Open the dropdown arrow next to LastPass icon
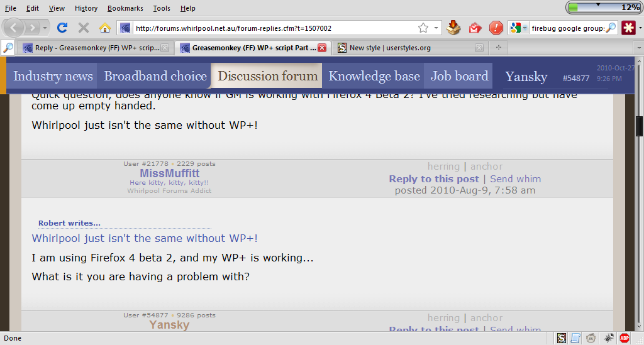The width and height of the screenshot is (644, 345). [640, 28]
